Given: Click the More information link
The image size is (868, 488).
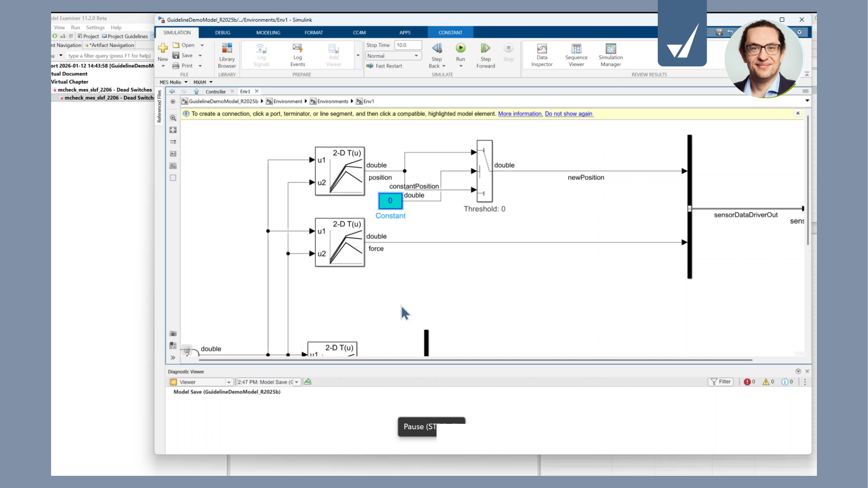Looking at the screenshot, I should click(520, 114).
